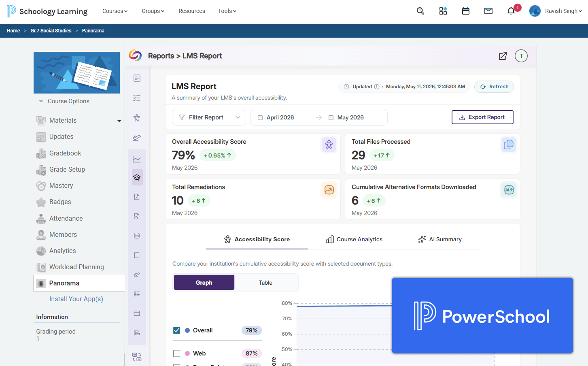The image size is (588, 366).
Task: Open Analytics in course menu
Action: (x=63, y=251)
